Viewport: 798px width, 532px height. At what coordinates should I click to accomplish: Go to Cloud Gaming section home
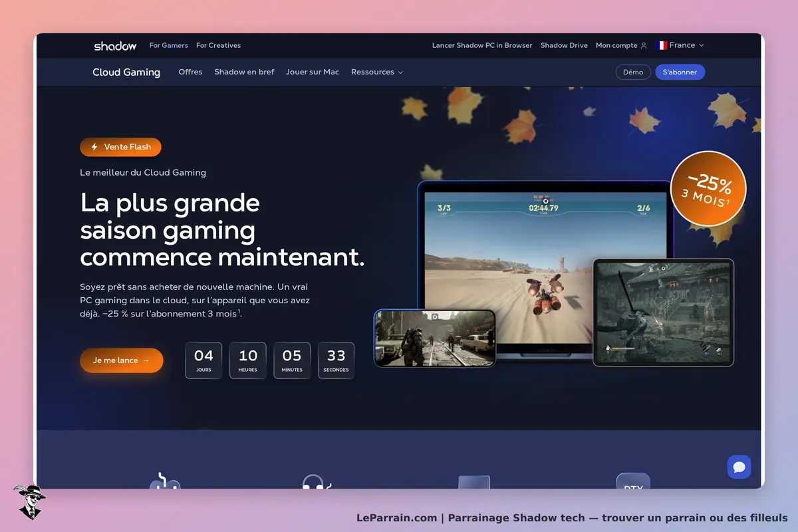[x=126, y=72]
